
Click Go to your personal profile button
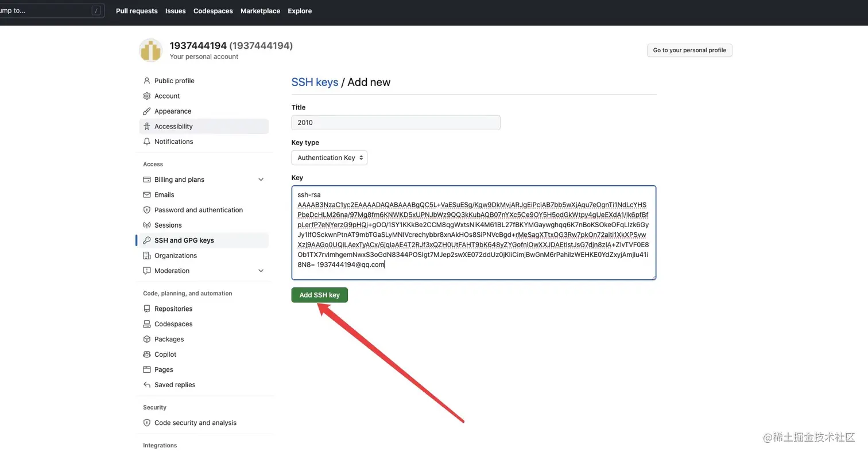(689, 50)
